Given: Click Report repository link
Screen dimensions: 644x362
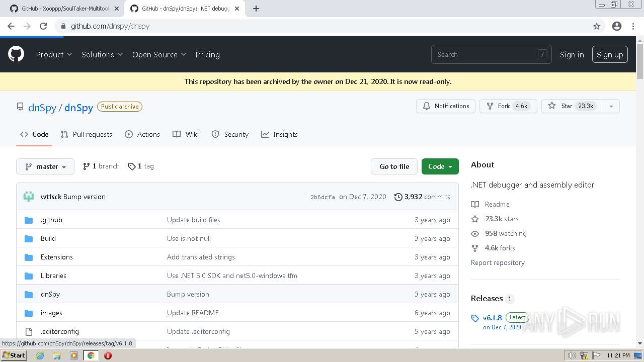Looking at the screenshot, I should pos(498,262).
